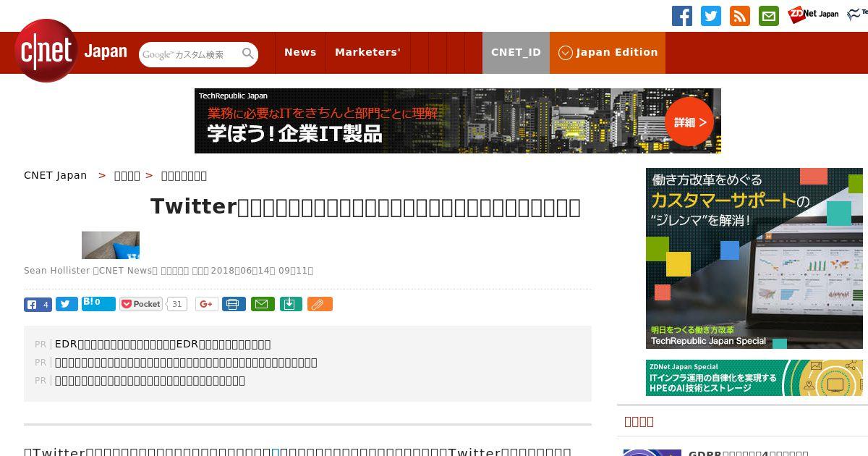Click Sean Hollister author byline
The image size is (868, 456).
(57, 271)
